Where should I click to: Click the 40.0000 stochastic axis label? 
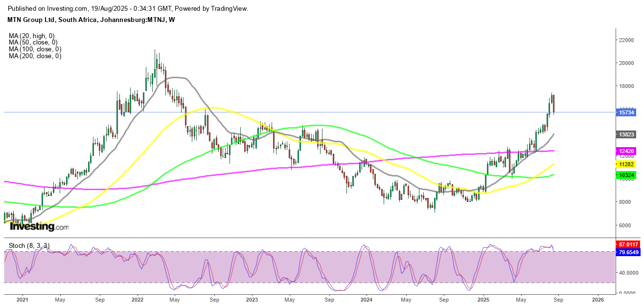pos(628,273)
